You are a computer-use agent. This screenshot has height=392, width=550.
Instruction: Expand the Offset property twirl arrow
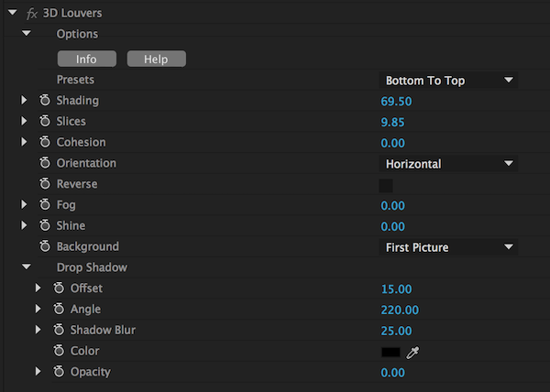[x=38, y=289]
